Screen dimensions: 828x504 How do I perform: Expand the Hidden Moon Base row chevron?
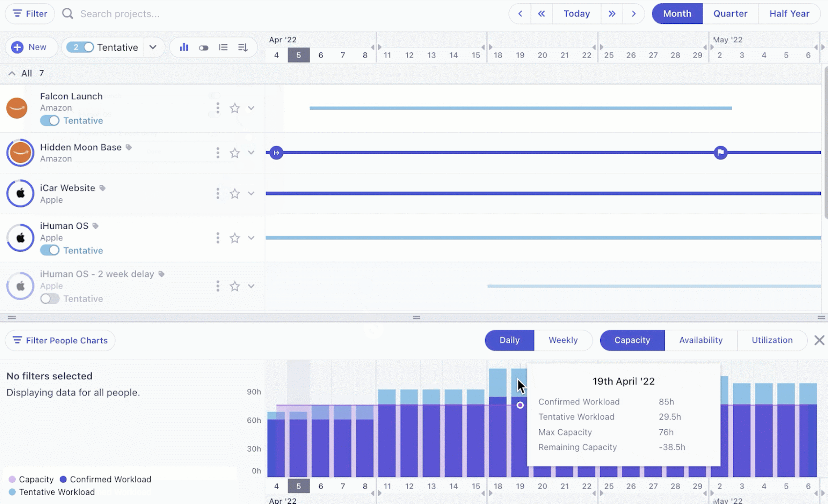click(251, 153)
